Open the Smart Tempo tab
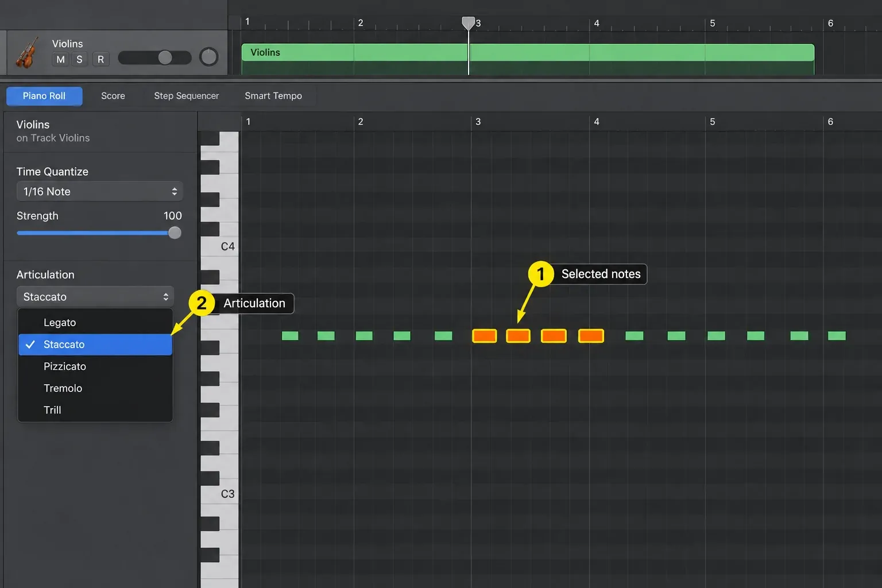 click(273, 96)
